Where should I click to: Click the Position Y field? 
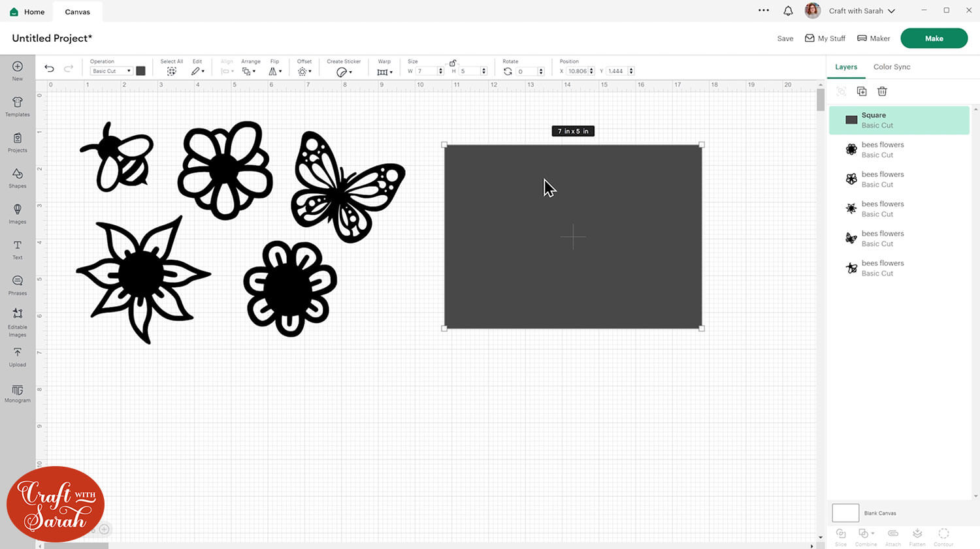(617, 71)
